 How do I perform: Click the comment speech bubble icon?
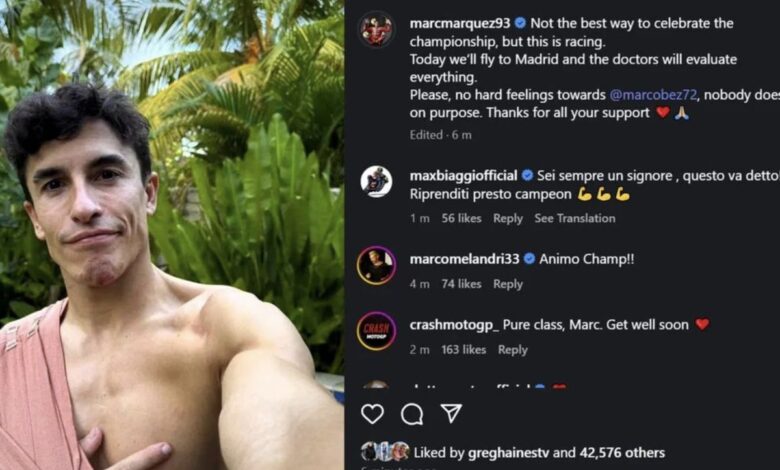[412, 414]
